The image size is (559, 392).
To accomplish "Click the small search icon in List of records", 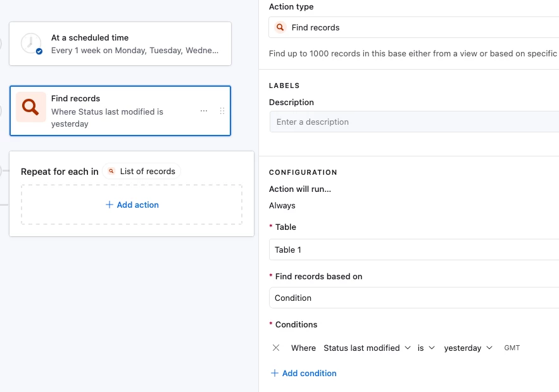I will click(x=111, y=172).
